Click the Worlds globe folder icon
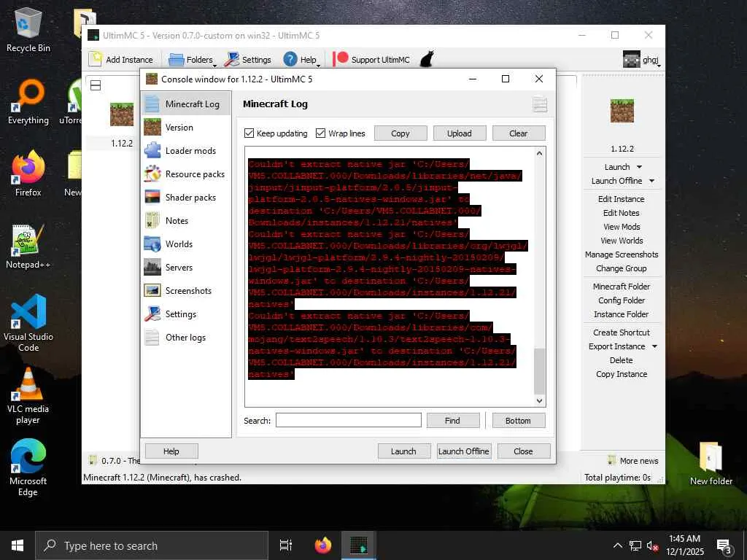747x560 pixels. coord(152,244)
